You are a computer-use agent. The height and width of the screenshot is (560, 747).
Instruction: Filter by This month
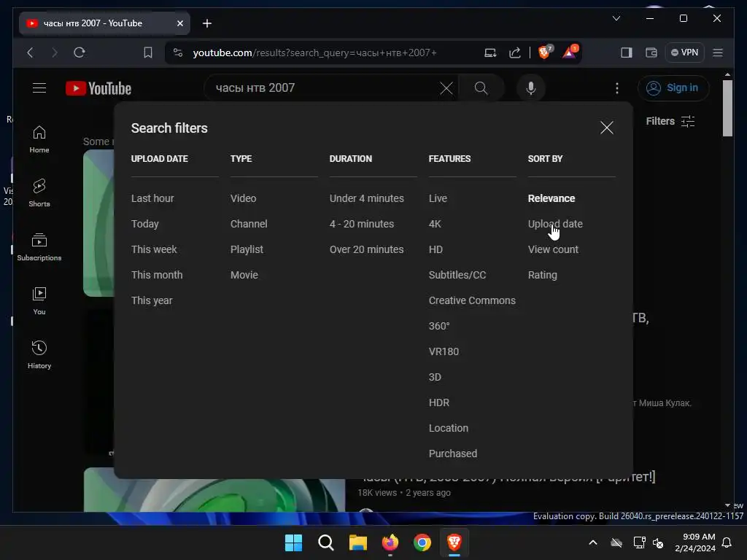pos(157,275)
